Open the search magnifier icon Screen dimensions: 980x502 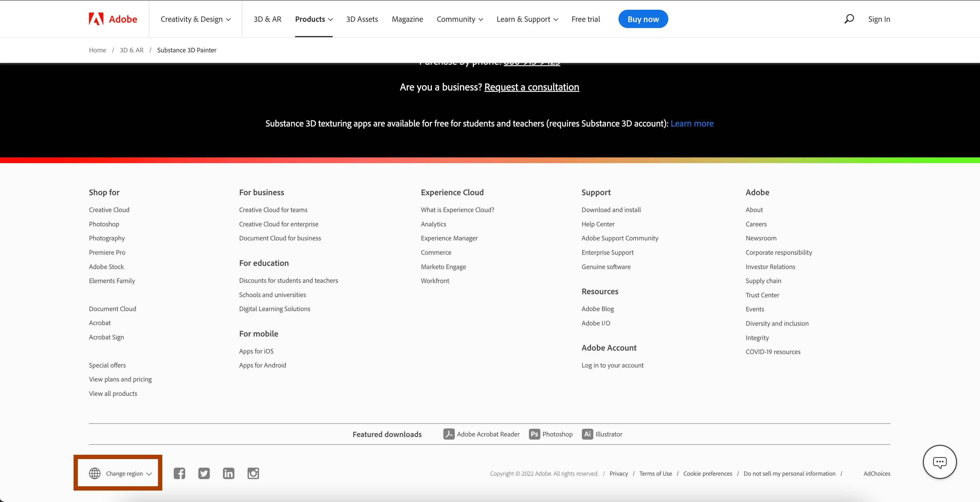click(x=849, y=19)
